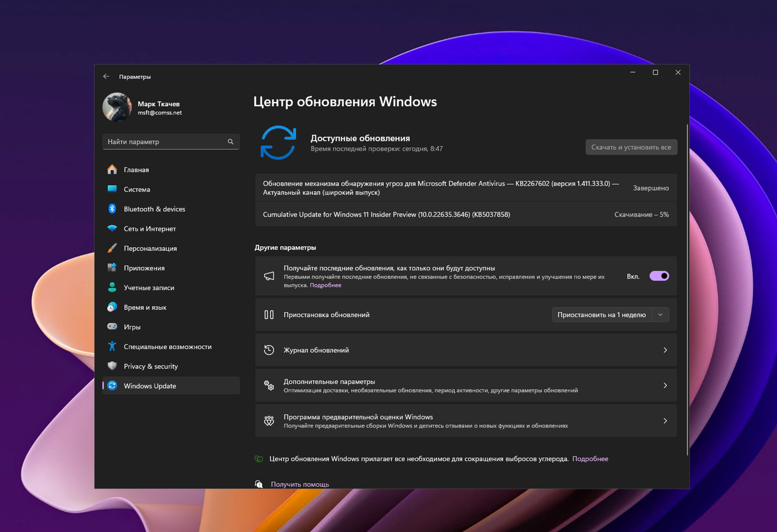Click the Специальные возможности accessibility icon
The width and height of the screenshot is (777, 532).
pyautogui.click(x=112, y=347)
